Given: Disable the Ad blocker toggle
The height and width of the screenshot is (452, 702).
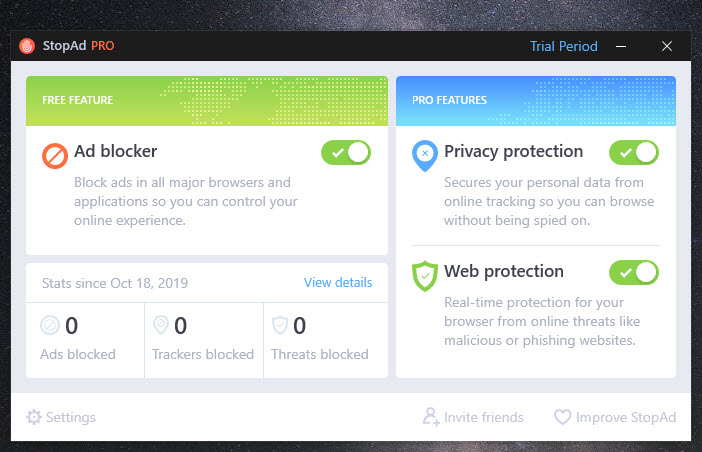Looking at the screenshot, I should point(346,152).
